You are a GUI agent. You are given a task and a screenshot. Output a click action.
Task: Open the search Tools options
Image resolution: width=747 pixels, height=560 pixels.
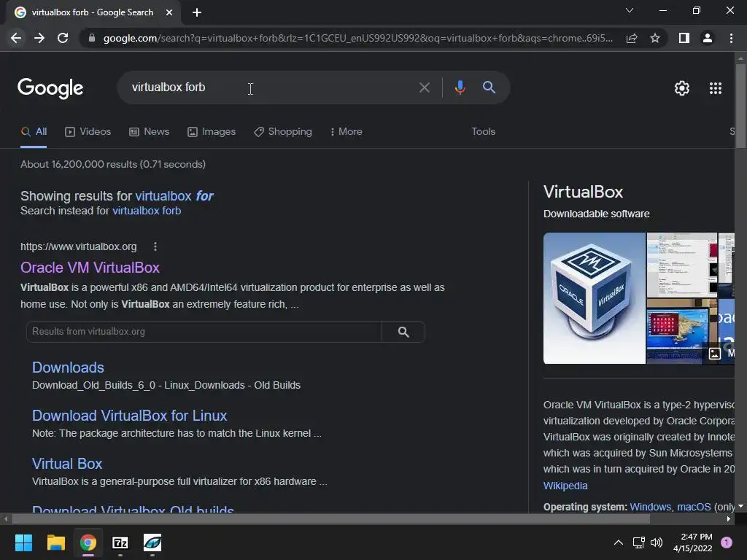click(483, 131)
